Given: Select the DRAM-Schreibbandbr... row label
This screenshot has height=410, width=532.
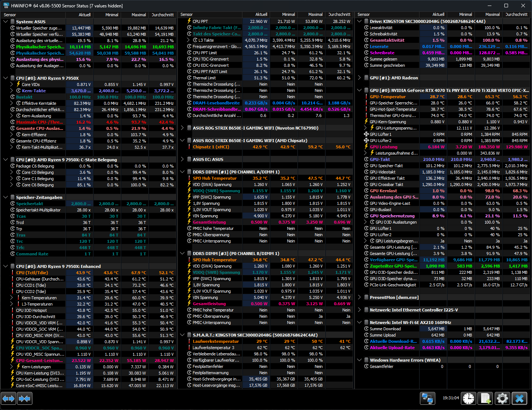Looking at the screenshot, I should point(217,109).
